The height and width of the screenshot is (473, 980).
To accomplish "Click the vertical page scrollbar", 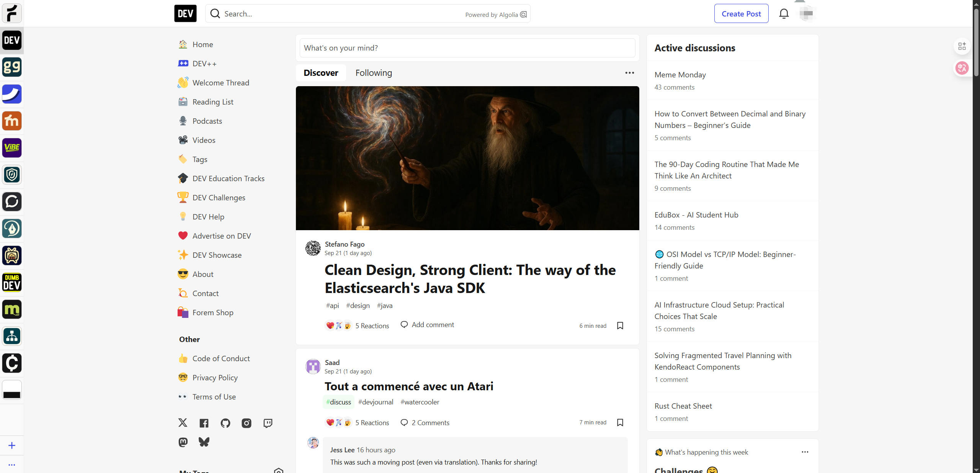I will click(x=976, y=42).
